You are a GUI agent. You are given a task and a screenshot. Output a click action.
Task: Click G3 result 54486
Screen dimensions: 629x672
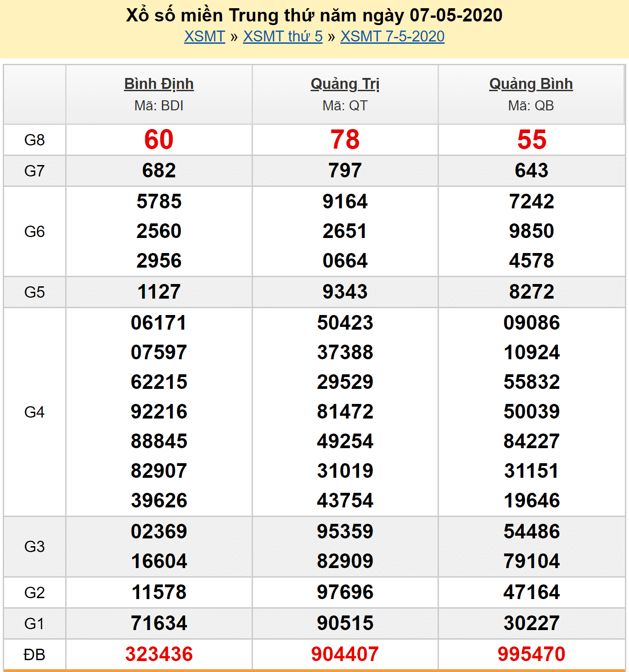click(531, 532)
